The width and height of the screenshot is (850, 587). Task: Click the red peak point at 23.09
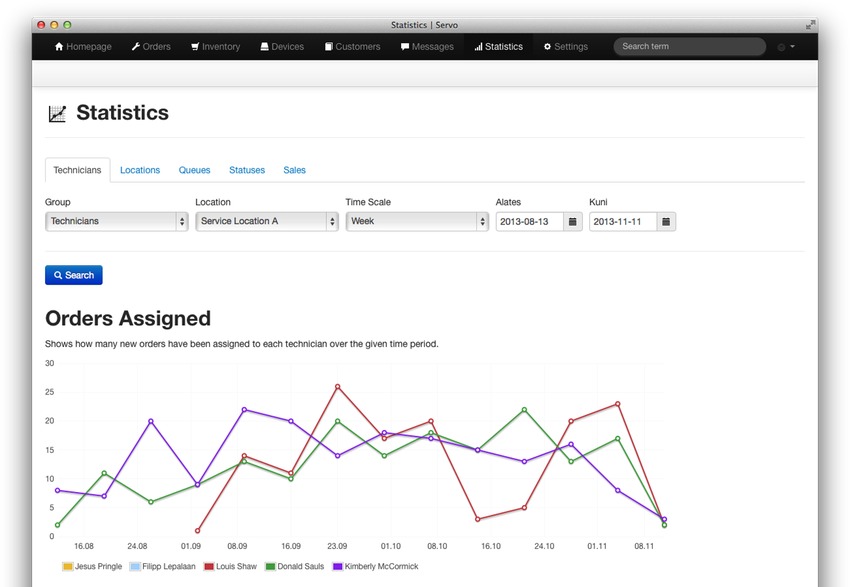pyautogui.click(x=338, y=387)
